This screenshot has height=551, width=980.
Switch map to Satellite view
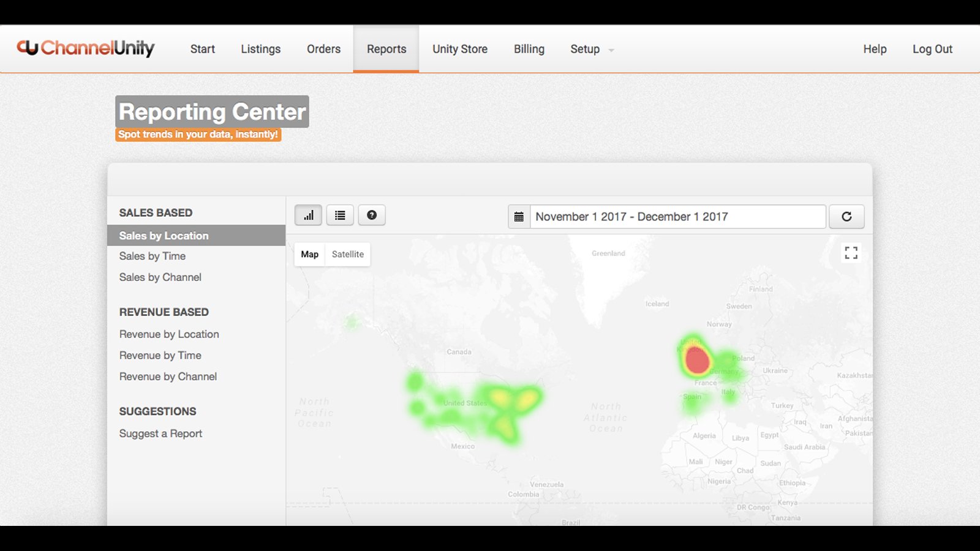pyautogui.click(x=348, y=254)
